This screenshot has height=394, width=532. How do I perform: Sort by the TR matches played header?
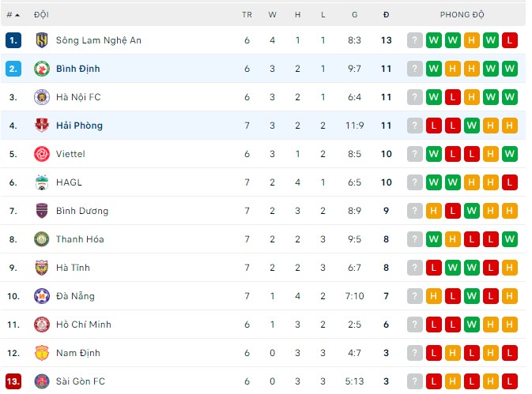[x=247, y=15]
